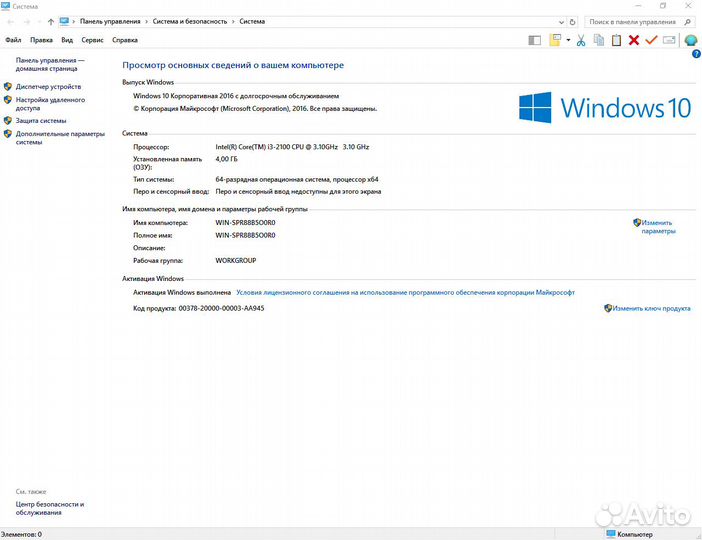Expand chevron after Система и безопасность breadcrumb
Screen dimensions: 702x540
click(233, 21)
